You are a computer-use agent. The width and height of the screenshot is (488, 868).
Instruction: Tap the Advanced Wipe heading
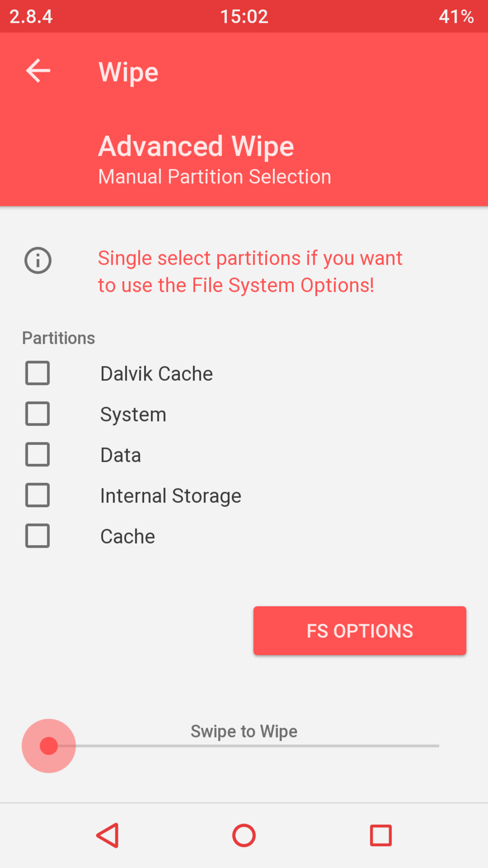click(196, 146)
